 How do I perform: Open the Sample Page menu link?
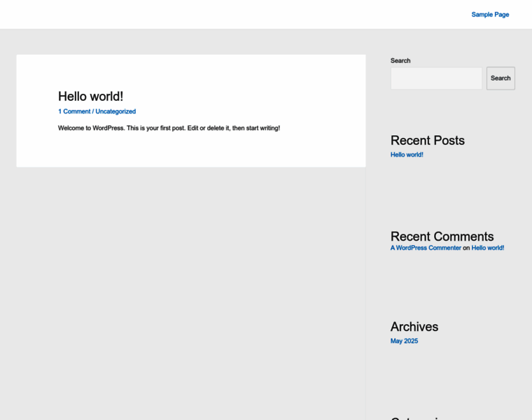click(x=490, y=15)
